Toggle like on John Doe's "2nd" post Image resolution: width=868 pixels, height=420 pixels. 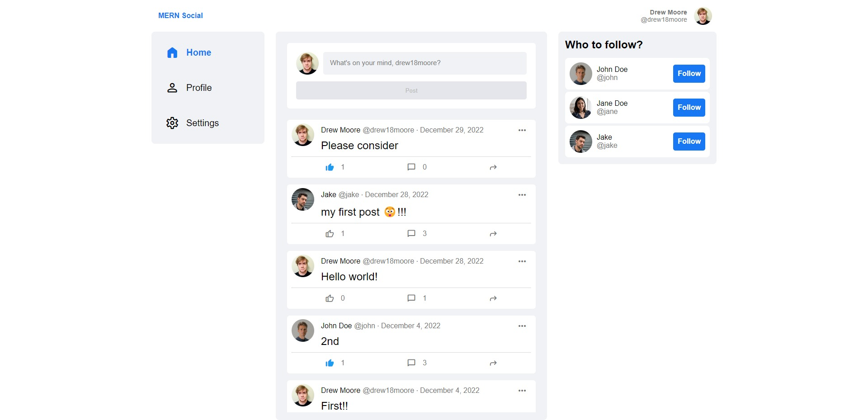point(330,363)
